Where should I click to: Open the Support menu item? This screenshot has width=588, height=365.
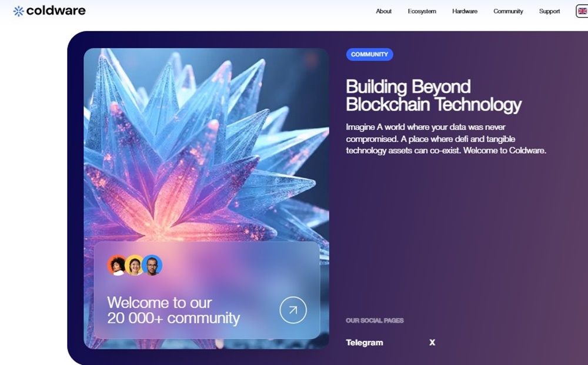tap(549, 11)
